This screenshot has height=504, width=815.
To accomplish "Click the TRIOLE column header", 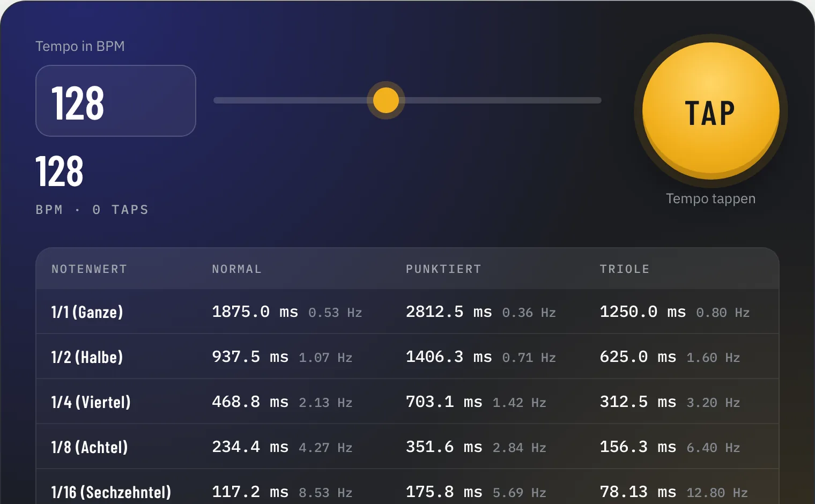I will [x=625, y=269].
